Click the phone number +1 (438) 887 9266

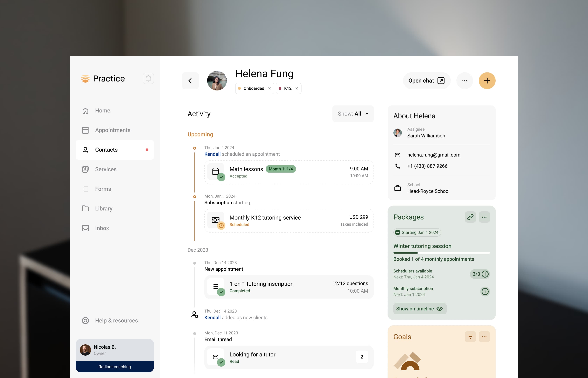(x=427, y=166)
